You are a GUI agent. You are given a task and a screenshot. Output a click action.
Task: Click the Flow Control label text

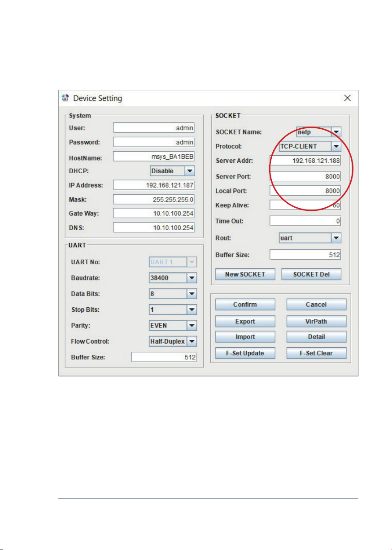coord(90,341)
